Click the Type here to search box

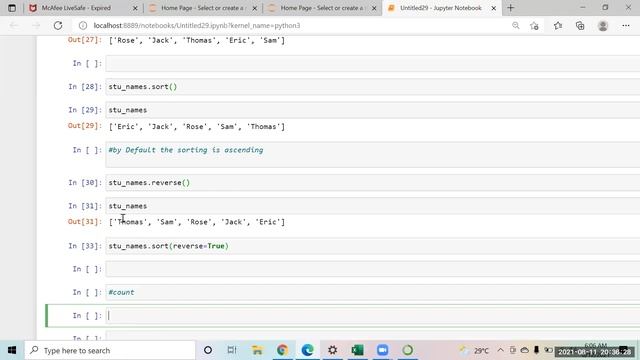click(110, 350)
